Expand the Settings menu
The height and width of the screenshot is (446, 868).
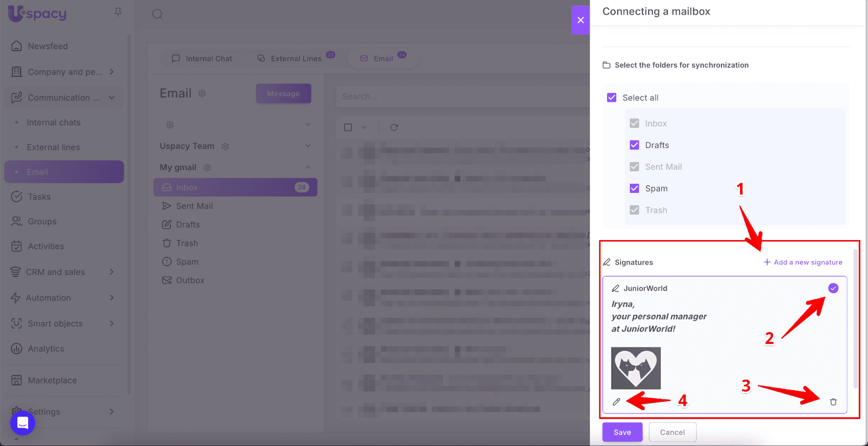111,411
